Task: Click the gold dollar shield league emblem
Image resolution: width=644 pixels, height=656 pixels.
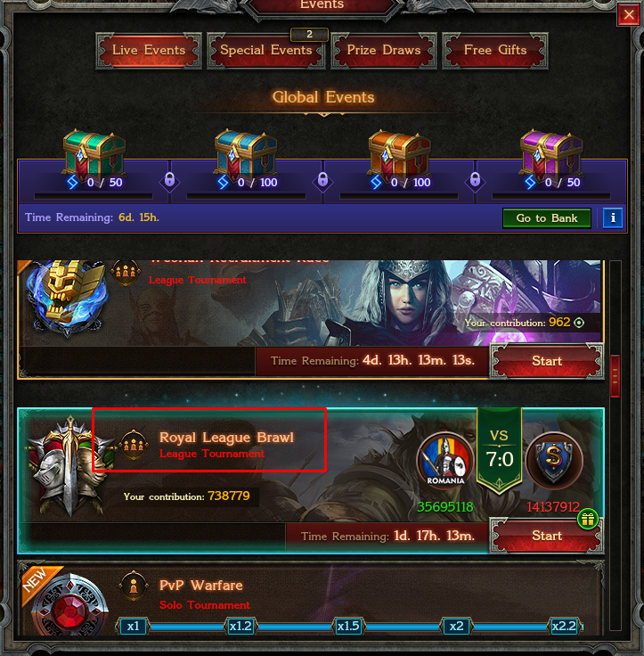Action: [554, 459]
